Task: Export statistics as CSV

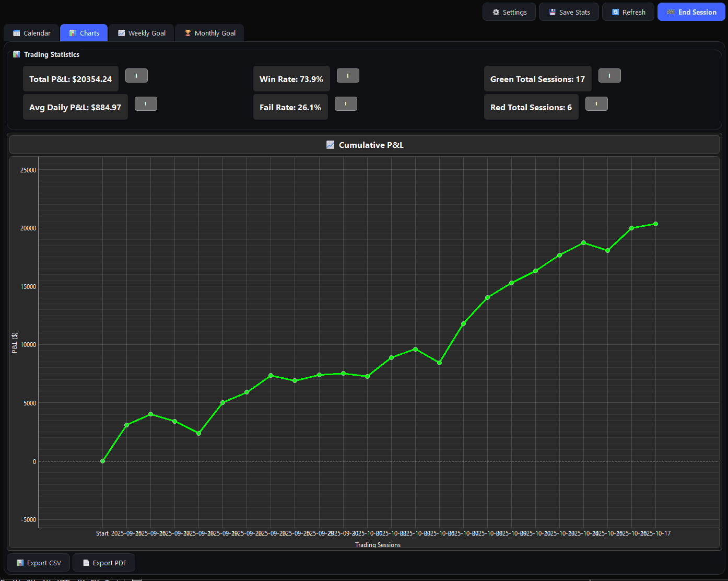Action: click(x=38, y=563)
